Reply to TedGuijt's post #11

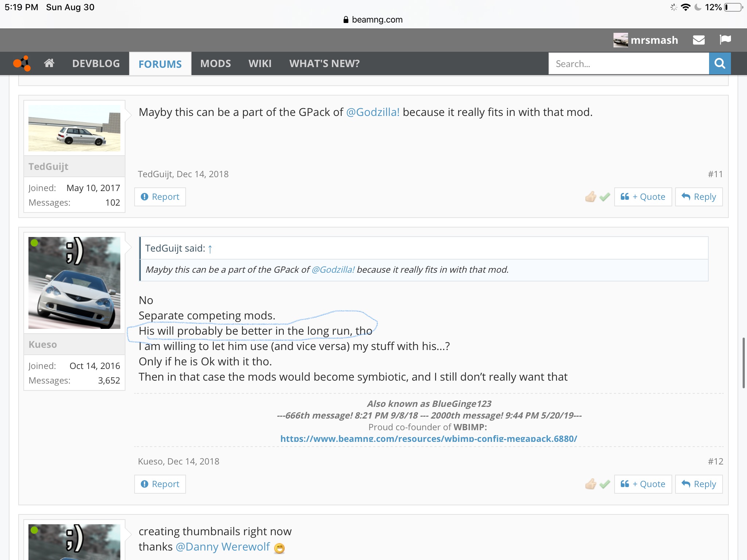point(699,197)
